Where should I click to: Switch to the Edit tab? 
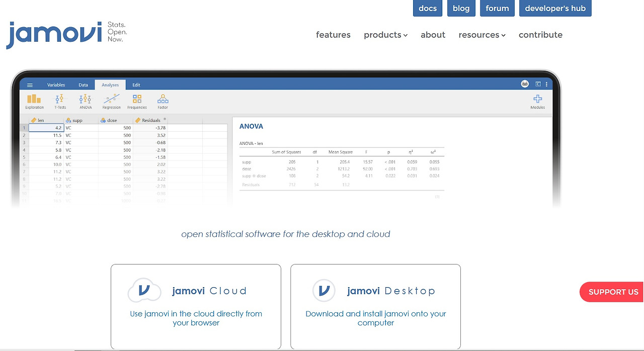tap(136, 85)
